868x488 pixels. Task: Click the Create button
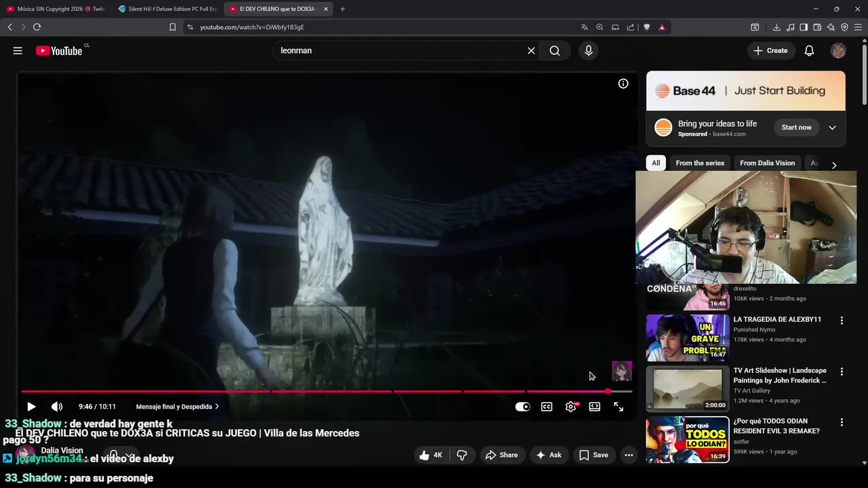tap(770, 51)
